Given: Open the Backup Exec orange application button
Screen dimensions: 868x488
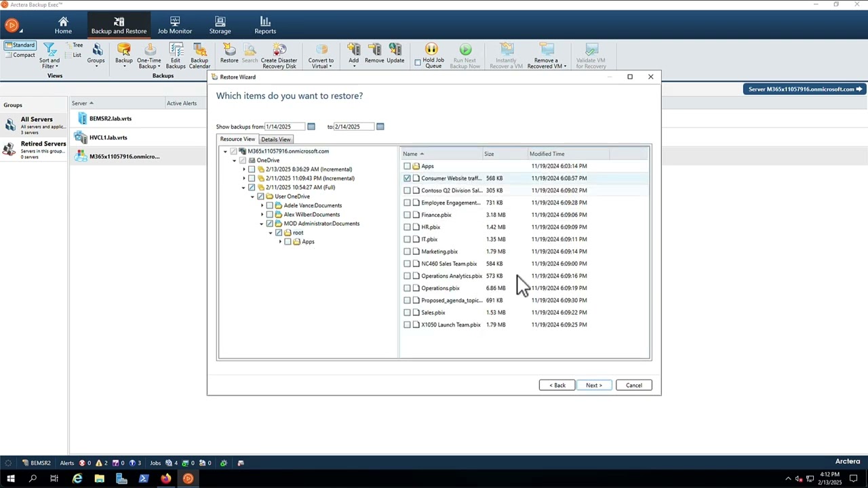Looking at the screenshot, I should tap(12, 26).
